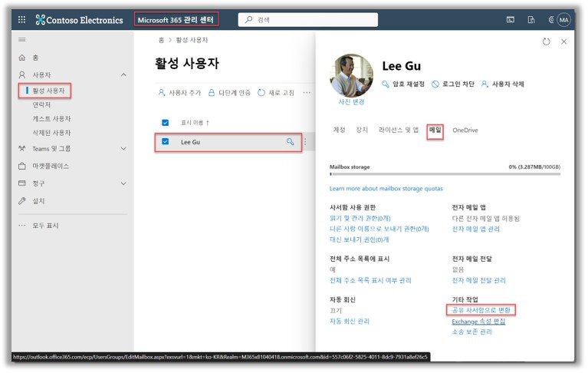Open 자동 회신 관리 link
Image resolution: width=588 pixels, height=373 pixels.
point(350,322)
